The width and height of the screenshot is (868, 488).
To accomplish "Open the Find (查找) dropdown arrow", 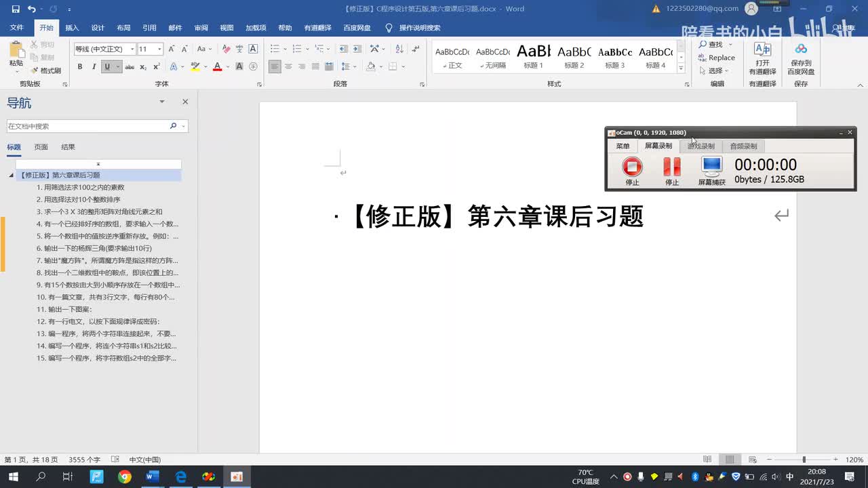I will [730, 45].
